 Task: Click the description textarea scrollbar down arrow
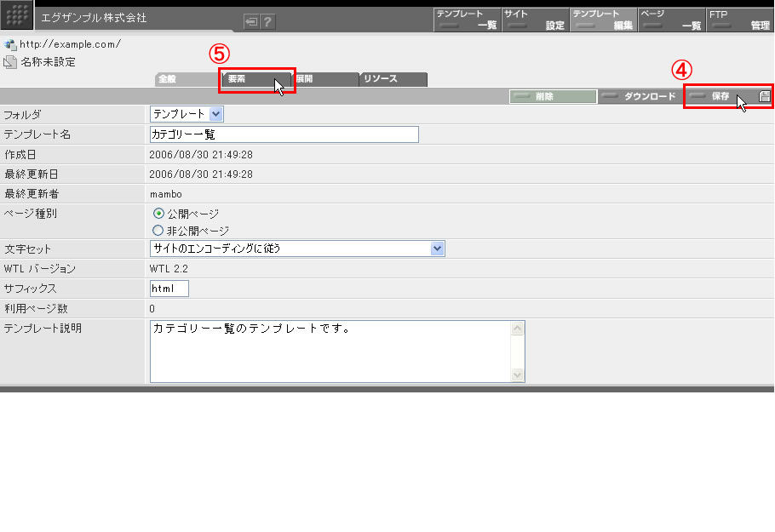tap(517, 375)
